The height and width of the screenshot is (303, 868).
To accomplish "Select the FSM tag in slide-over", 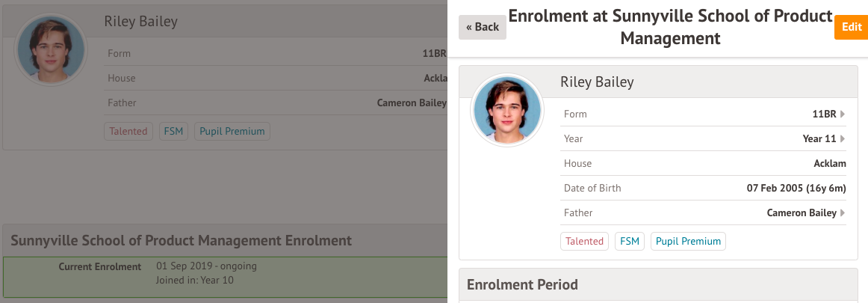I will [x=630, y=242].
